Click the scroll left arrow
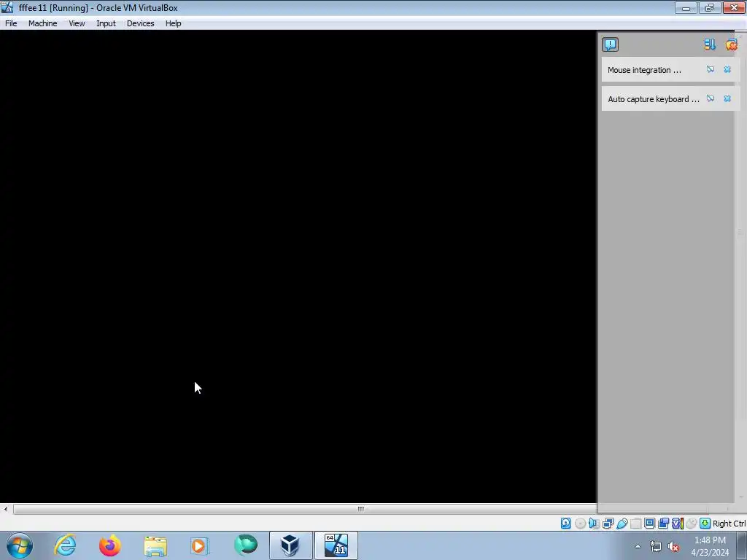 tap(6, 509)
